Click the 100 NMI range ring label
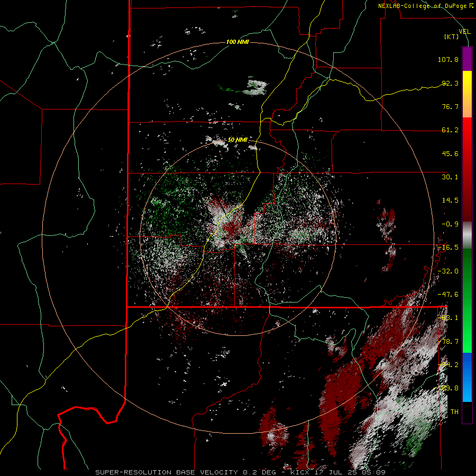Screen dimensions: 476x476 [x=237, y=42]
